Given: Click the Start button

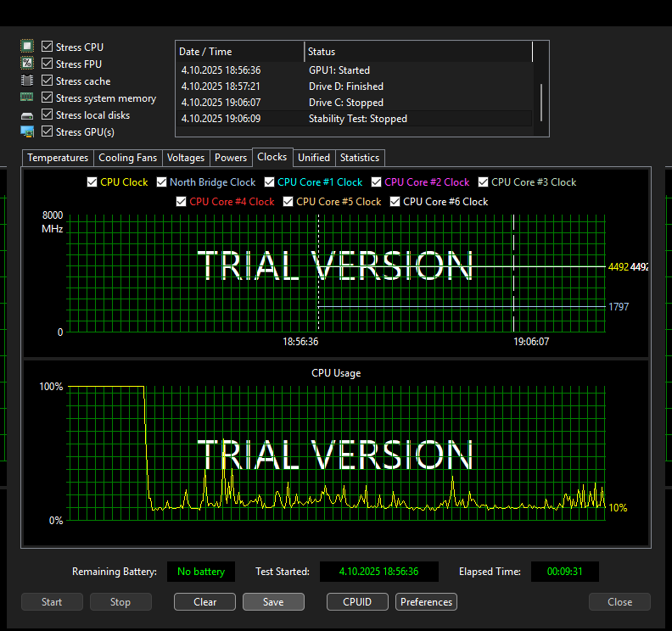Looking at the screenshot, I should (52, 602).
